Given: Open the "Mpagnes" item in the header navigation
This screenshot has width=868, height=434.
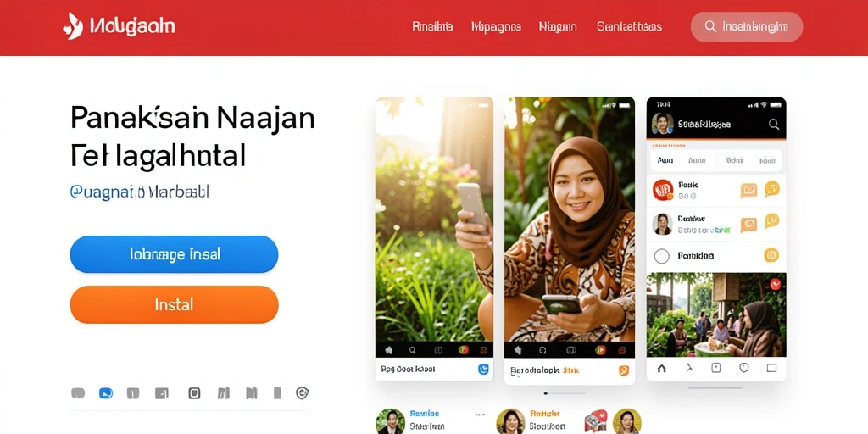Looking at the screenshot, I should click(x=496, y=26).
